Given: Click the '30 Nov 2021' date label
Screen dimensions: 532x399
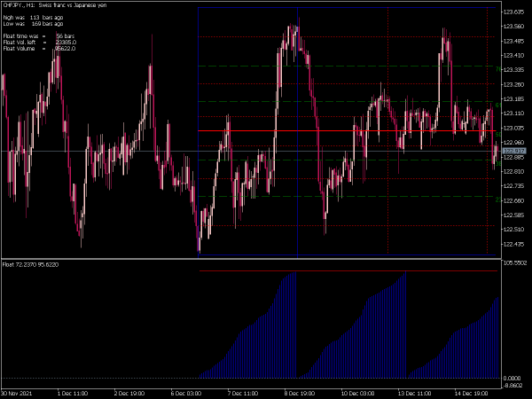Looking at the screenshot, I should click(17, 393).
